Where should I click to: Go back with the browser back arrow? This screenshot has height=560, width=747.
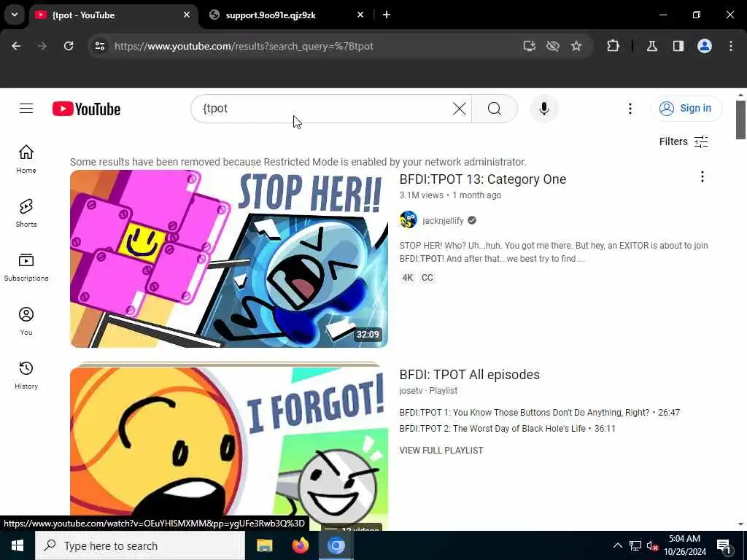[16, 46]
